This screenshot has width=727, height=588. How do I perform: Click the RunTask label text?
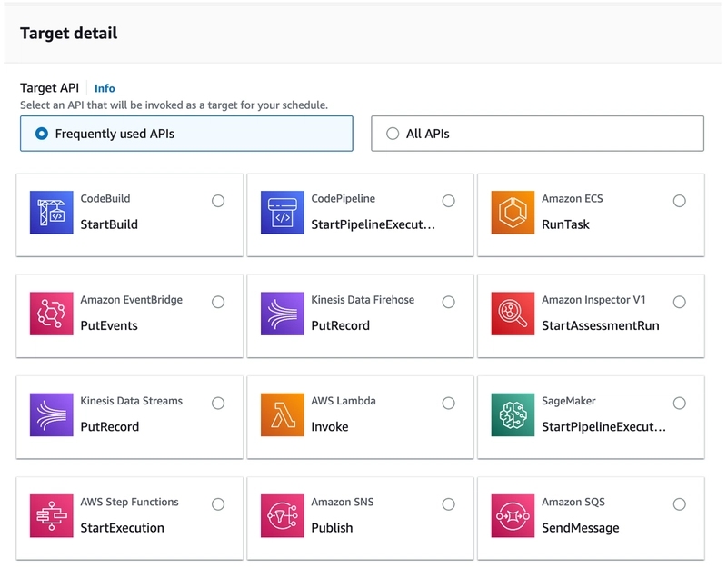[565, 224]
